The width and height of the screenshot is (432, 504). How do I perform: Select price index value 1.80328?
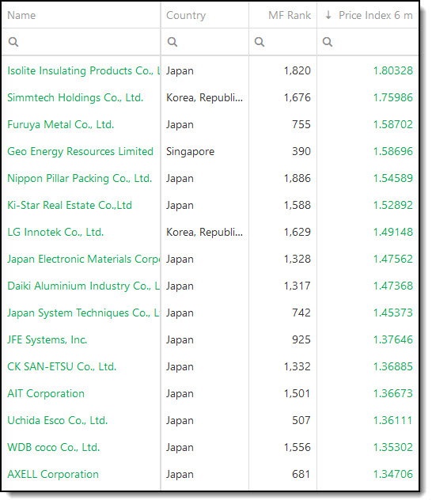pos(393,70)
